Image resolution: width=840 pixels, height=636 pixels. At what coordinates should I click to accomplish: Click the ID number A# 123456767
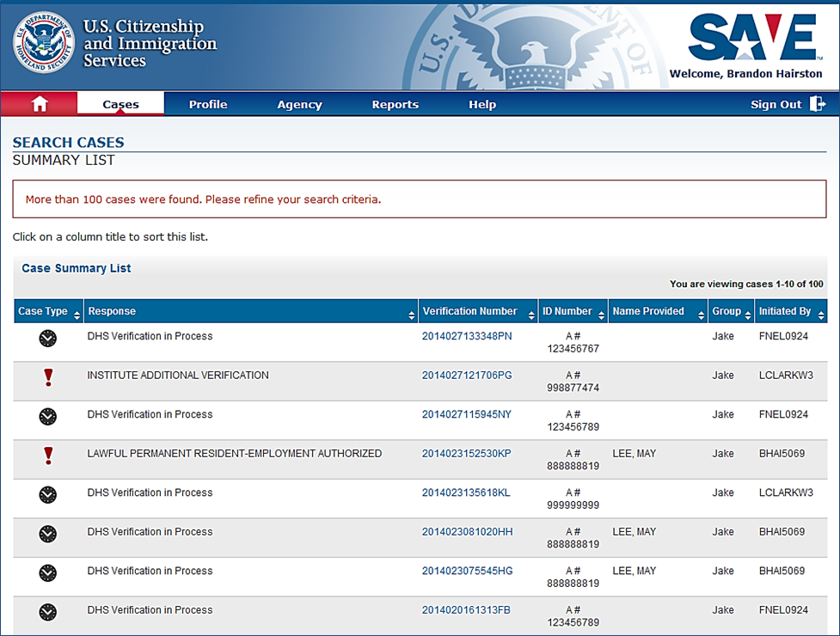573,342
